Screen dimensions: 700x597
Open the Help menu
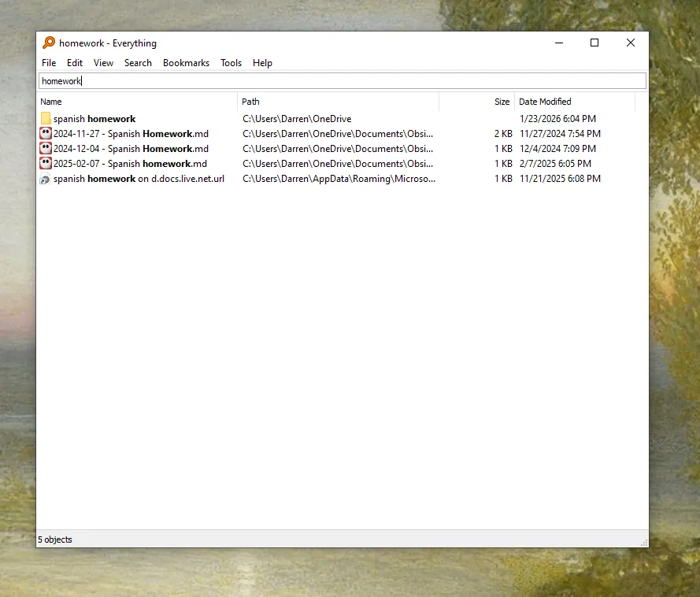point(262,62)
